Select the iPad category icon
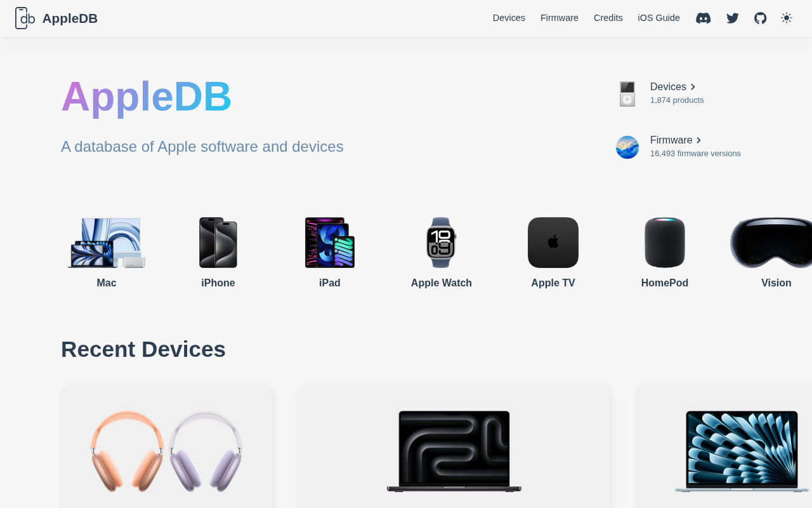This screenshot has width=812, height=508. click(x=330, y=243)
